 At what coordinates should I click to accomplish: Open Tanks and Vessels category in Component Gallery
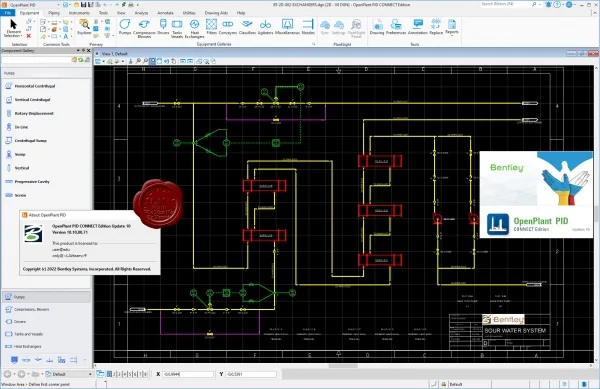click(47, 334)
